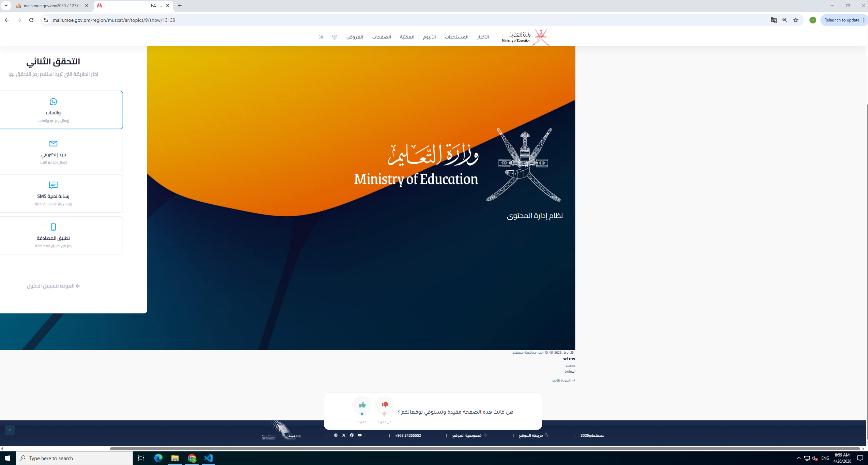Screen dimensions: 868x465
Task: Click العودة للأخبار back to news link
Action: (x=563, y=380)
